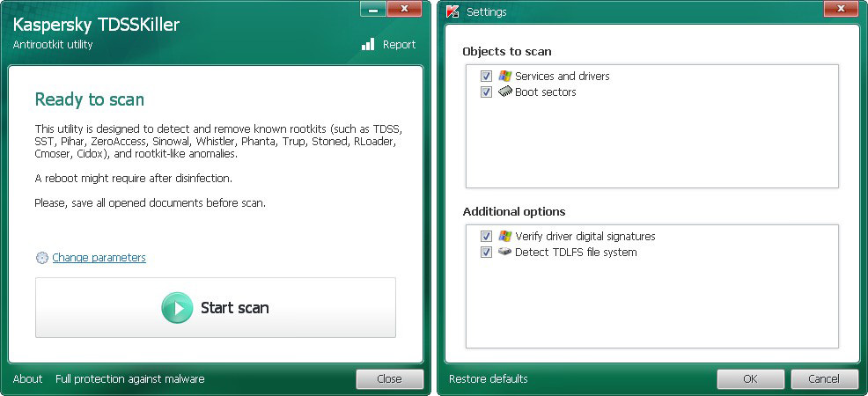Select the Boot sectors label
The image size is (868, 396).
545,92
